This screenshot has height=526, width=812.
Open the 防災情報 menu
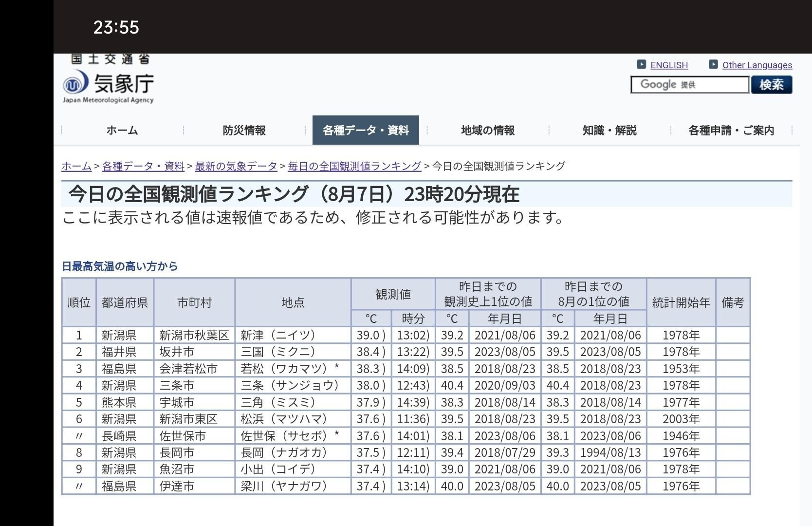click(244, 130)
